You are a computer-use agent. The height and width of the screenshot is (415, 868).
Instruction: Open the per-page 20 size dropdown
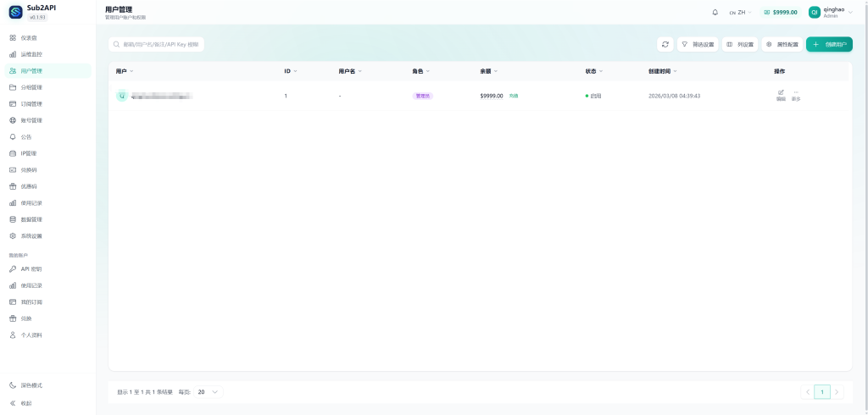(209, 392)
